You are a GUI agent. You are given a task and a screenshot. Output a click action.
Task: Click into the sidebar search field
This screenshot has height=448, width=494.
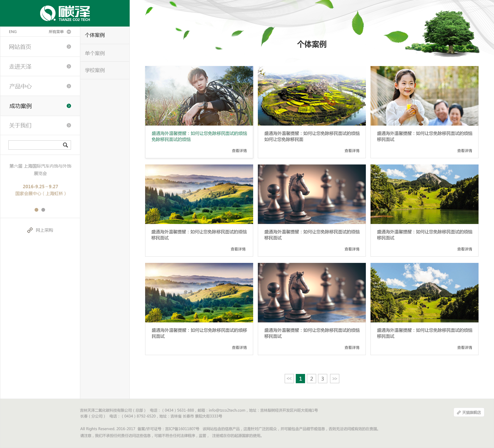[35, 145]
